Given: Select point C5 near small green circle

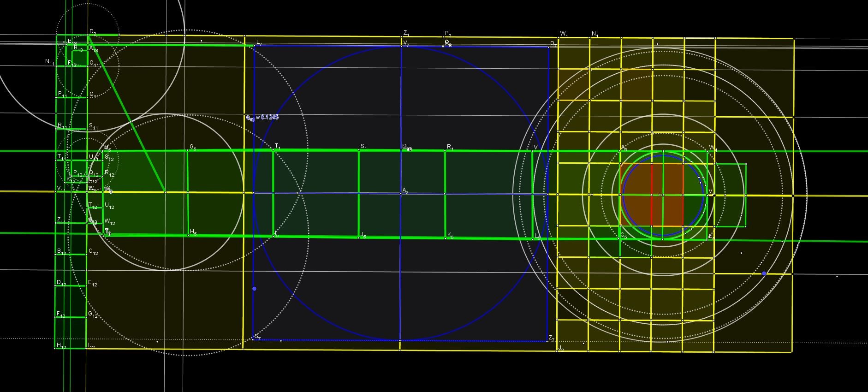Looking at the screenshot, I should point(619,238).
